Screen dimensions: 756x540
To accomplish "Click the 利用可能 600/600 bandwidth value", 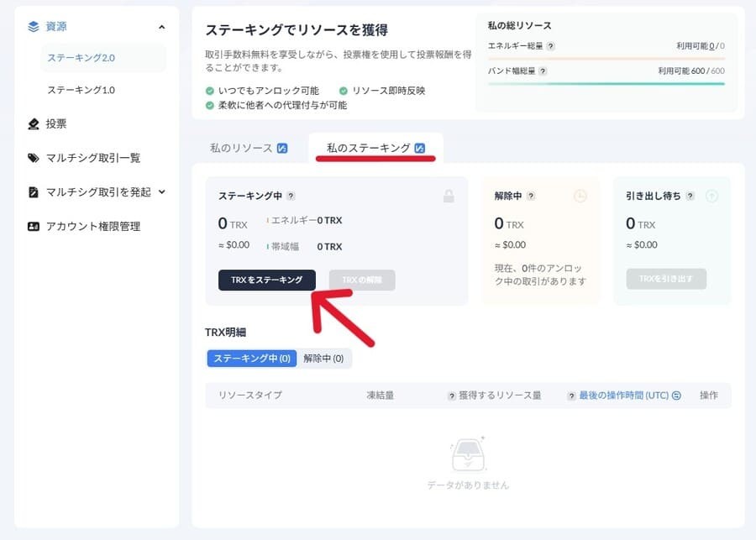I will pyautogui.click(x=691, y=71).
